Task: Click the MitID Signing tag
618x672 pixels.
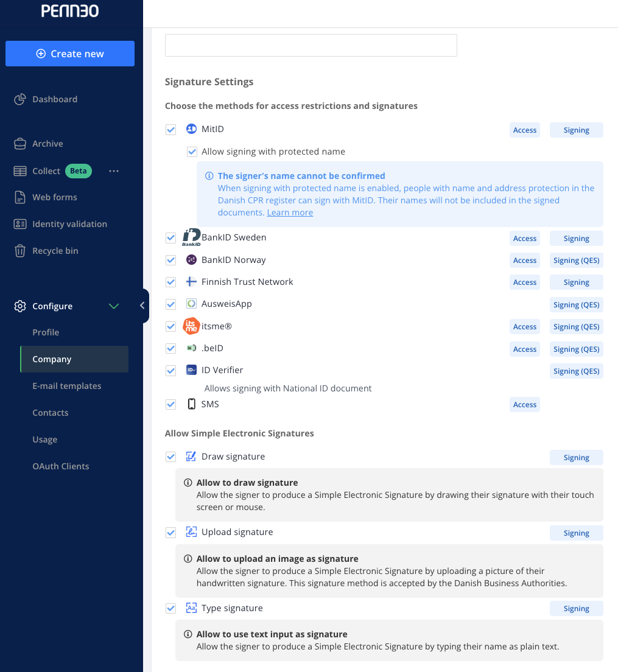Action: (577, 130)
